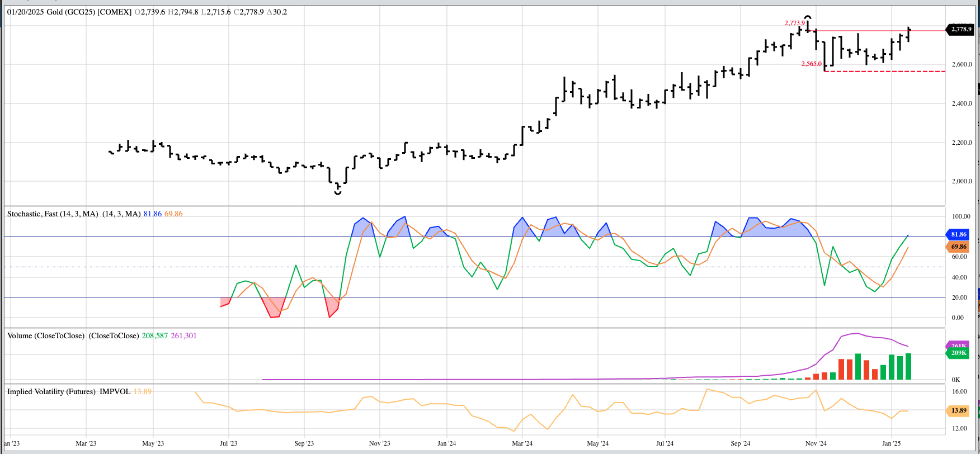Click the Jan '25 date axis label
Screen dimensions: 980x454
[891, 443]
